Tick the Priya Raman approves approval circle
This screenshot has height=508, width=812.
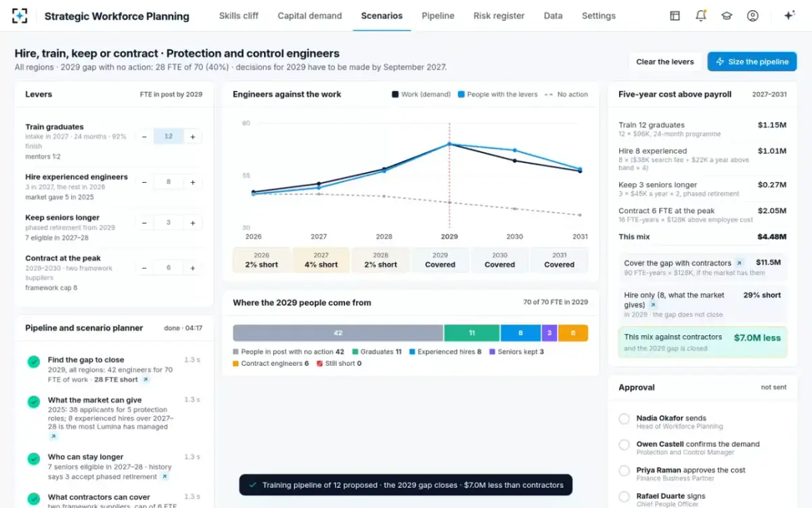(x=624, y=471)
